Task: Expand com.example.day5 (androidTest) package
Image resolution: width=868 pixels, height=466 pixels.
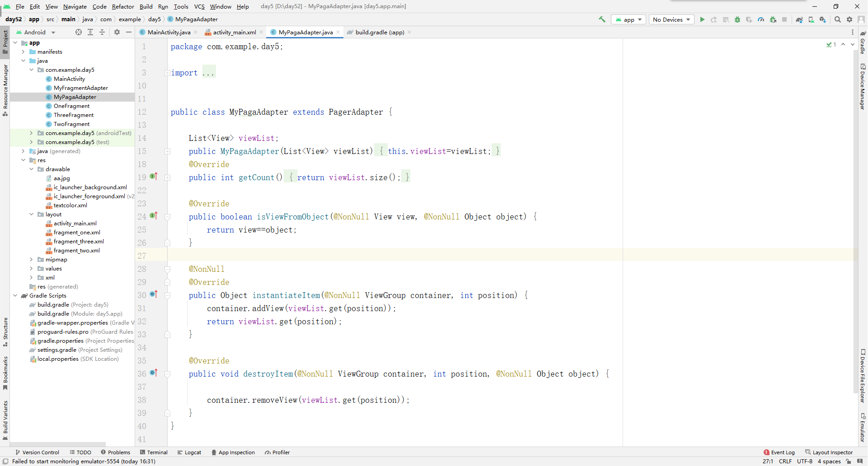Action: coord(31,133)
